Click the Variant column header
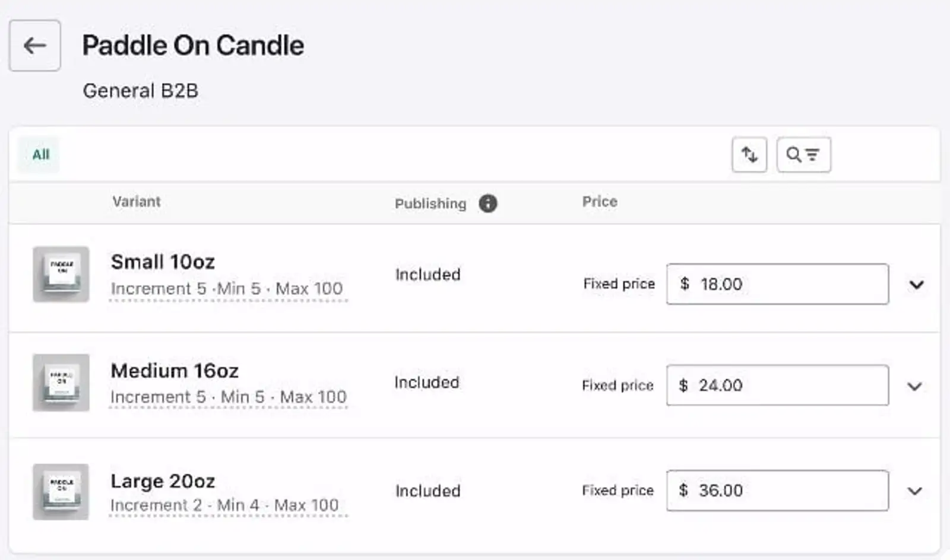The image size is (950, 560). pyautogui.click(x=137, y=202)
